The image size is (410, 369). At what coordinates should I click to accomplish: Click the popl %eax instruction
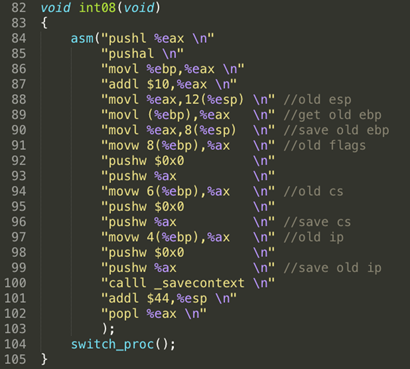point(143,314)
